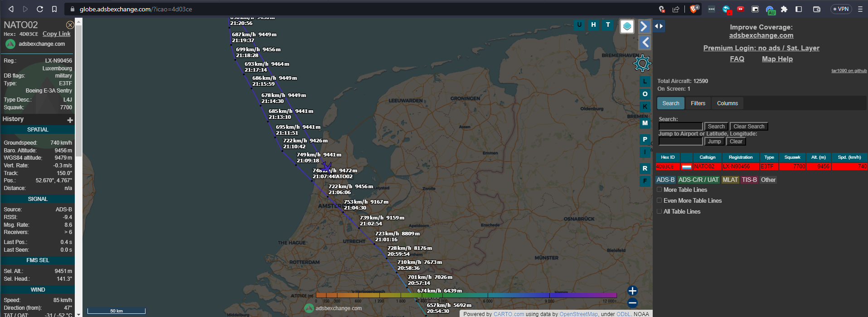This screenshot has height=317, width=868.
Task: Toggle MLAT source filter
Action: click(730, 180)
